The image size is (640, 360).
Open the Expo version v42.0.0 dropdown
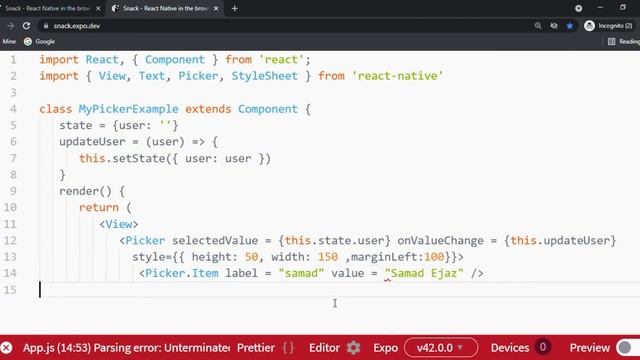[x=441, y=348]
